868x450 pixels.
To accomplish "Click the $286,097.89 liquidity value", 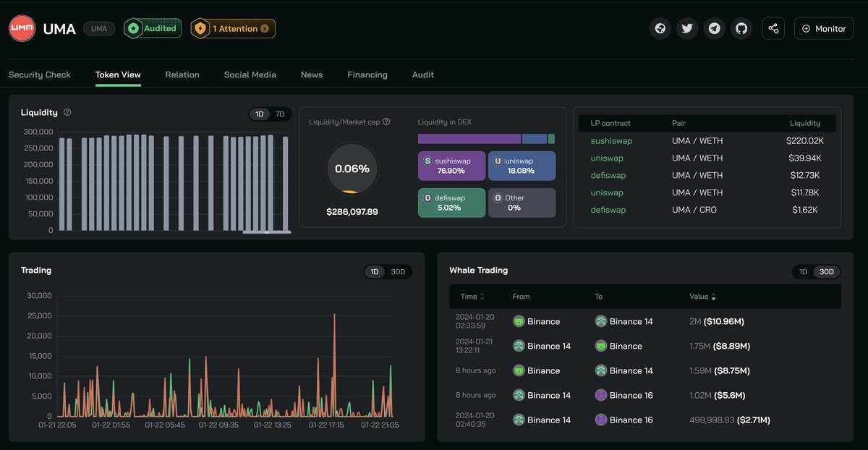I will pos(352,212).
